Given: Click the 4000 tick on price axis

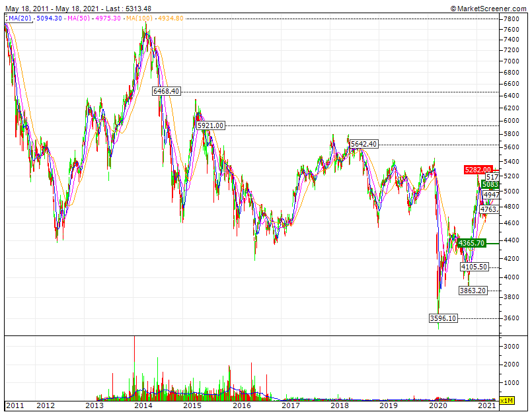Looking at the screenshot, I should coord(512,277).
